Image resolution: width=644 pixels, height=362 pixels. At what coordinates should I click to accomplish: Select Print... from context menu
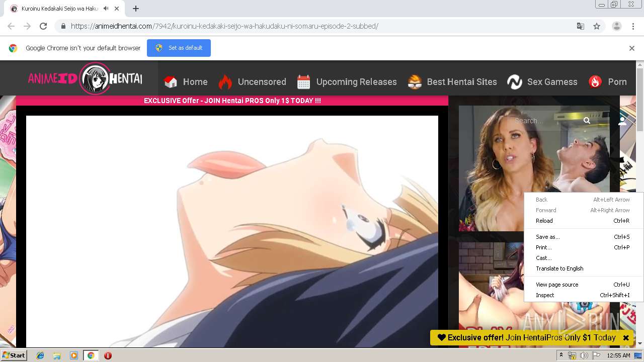tap(583, 247)
